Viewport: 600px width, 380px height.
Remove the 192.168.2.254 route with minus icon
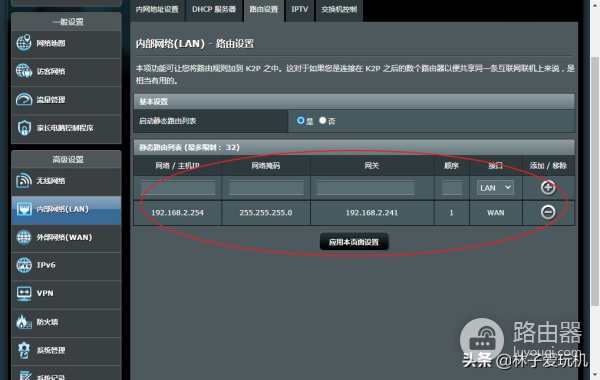pos(548,212)
